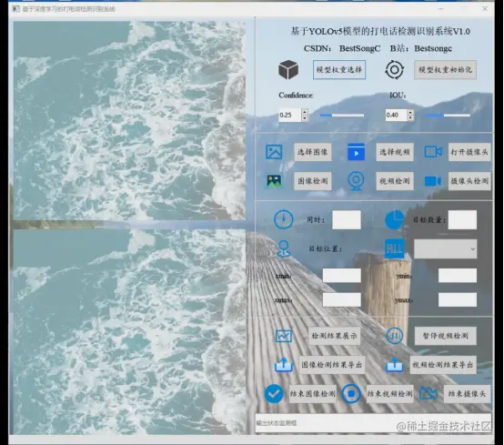Click the pie chart icon beside 目标数量
Image resolution: width=504 pixels, height=445 pixels.
click(395, 219)
